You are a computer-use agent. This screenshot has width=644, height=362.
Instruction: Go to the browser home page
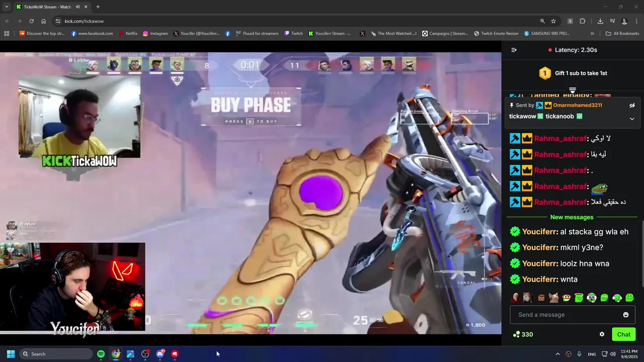[43, 21]
